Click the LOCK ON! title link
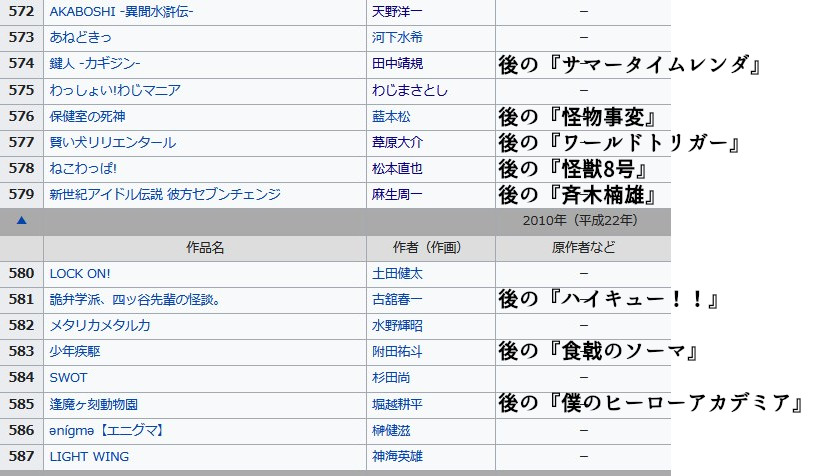 80,273
